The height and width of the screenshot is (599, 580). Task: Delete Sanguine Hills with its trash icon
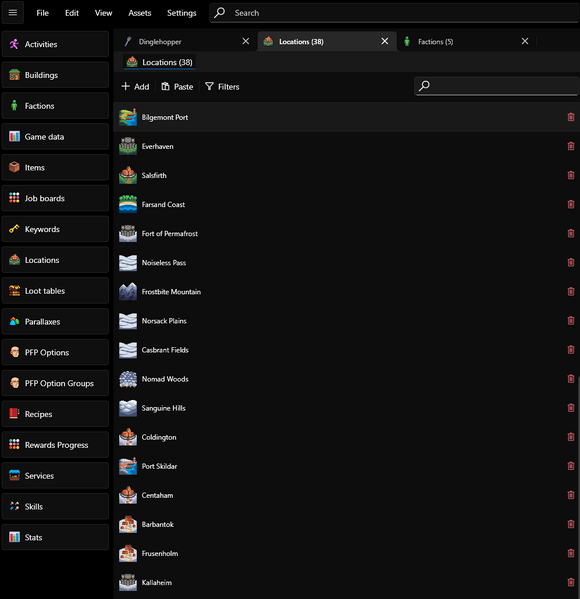[x=571, y=408]
